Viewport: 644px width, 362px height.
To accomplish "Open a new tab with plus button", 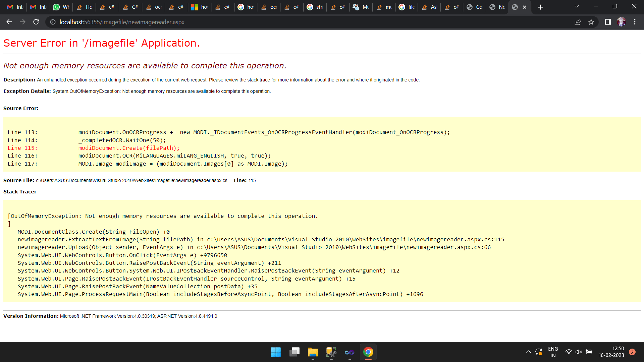I will tap(540, 7).
